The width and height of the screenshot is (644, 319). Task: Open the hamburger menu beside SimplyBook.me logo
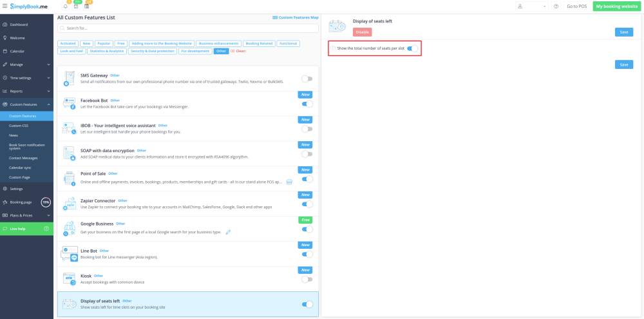(x=5, y=6)
